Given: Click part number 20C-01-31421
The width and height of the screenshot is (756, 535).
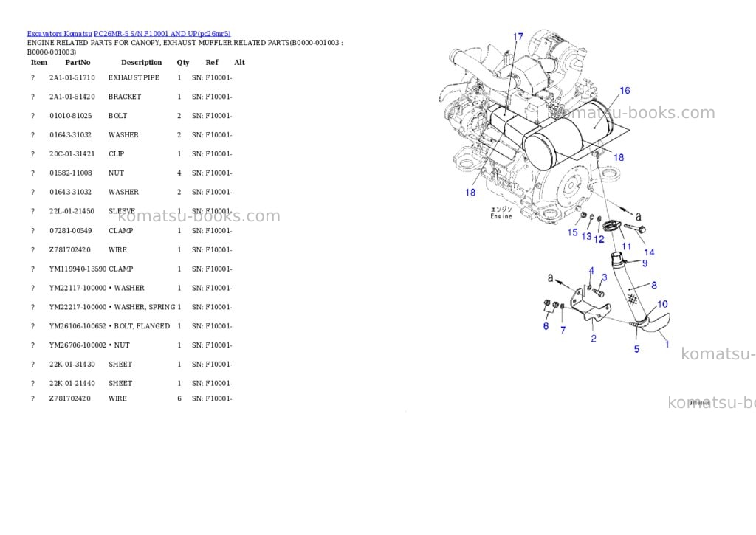Looking at the screenshot, I should pyautogui.click(x=72, y=153).
